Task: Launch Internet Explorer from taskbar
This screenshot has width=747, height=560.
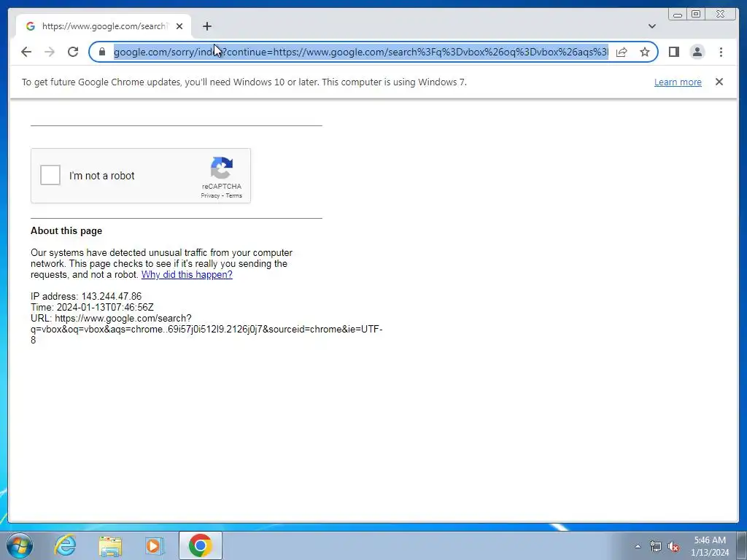Action: coord(65,545)
